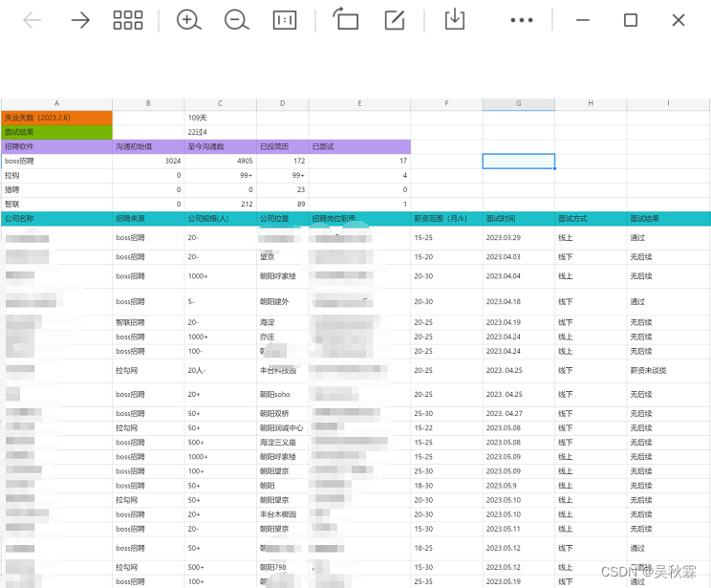The height and width of the screenshot is (588, 711).
Task: Select column E header
Action: coord(359,104)
